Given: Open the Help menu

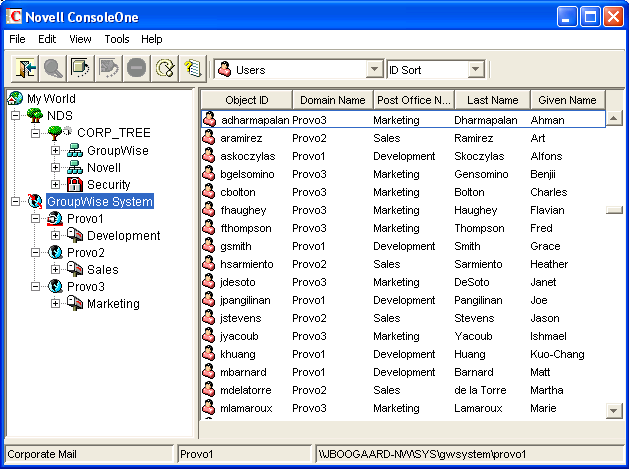Looking at the screenshot, I should (x=152, y=39).
